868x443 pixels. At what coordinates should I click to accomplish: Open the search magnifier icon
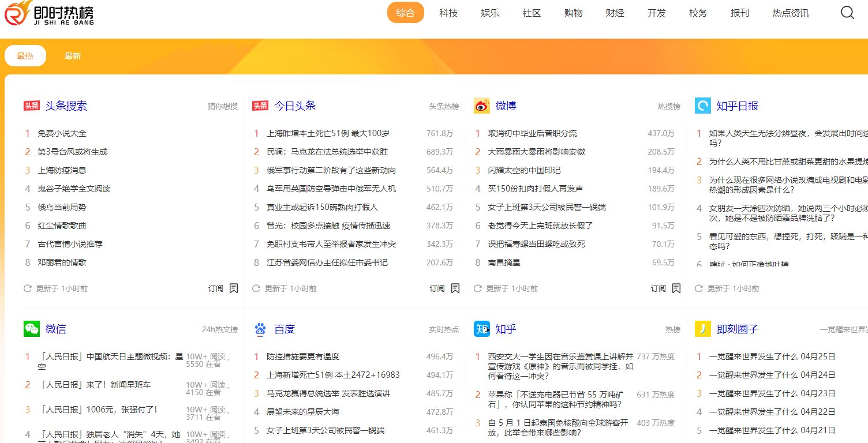(847, 13)
